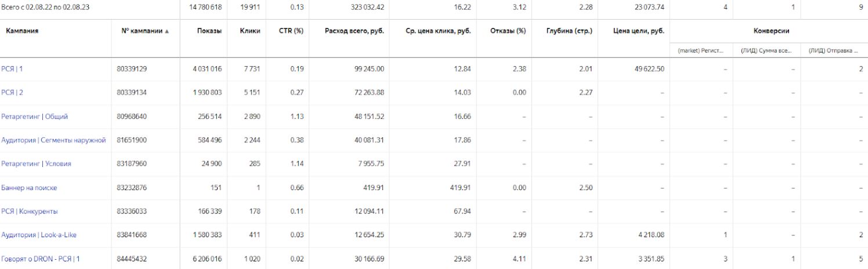Click (market) Регист... conversion subheader

tap(701, 50)
